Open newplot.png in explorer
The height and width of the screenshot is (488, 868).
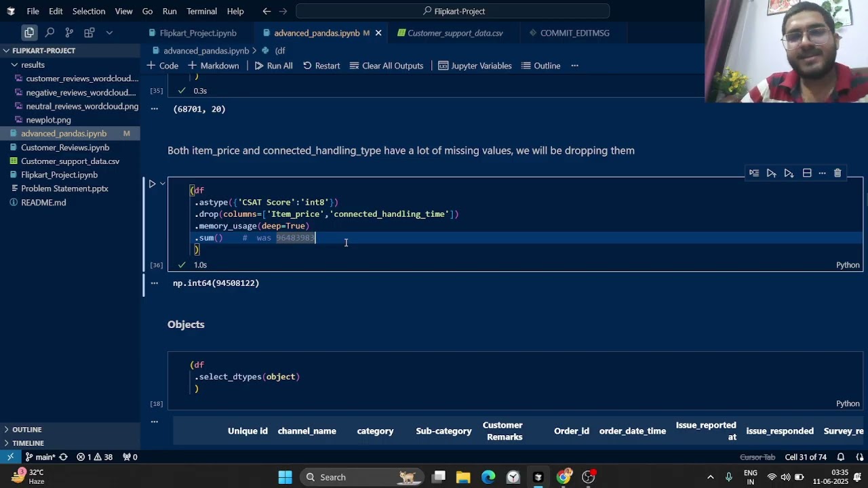pyautogui.click(x=48, y=120)
